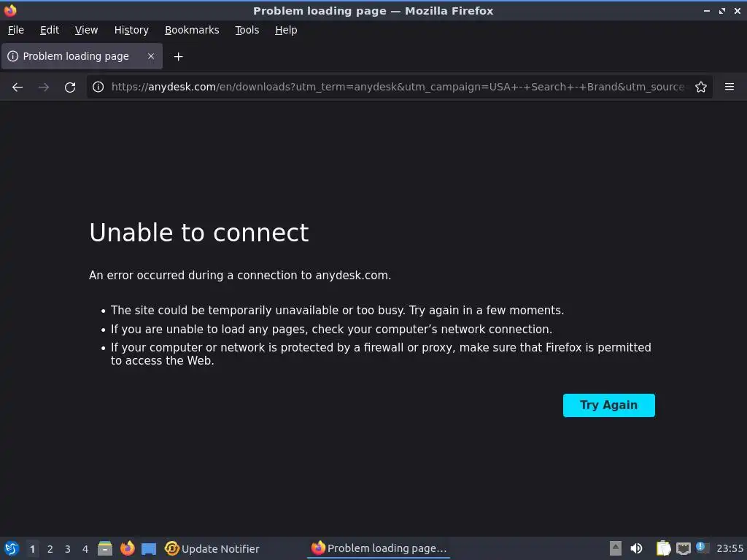
Task: Switch to workspace 3
Action: (x=68, y=549)
